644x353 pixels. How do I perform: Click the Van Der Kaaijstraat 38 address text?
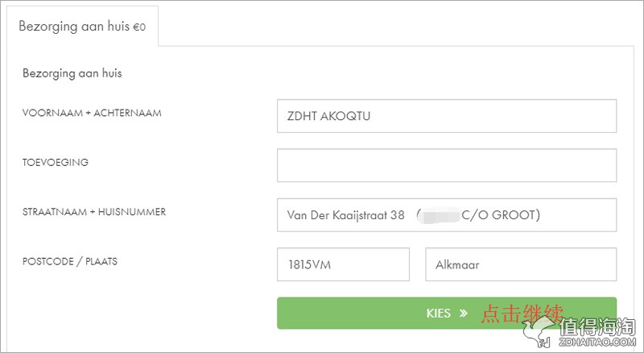click(x=346, y=215)
